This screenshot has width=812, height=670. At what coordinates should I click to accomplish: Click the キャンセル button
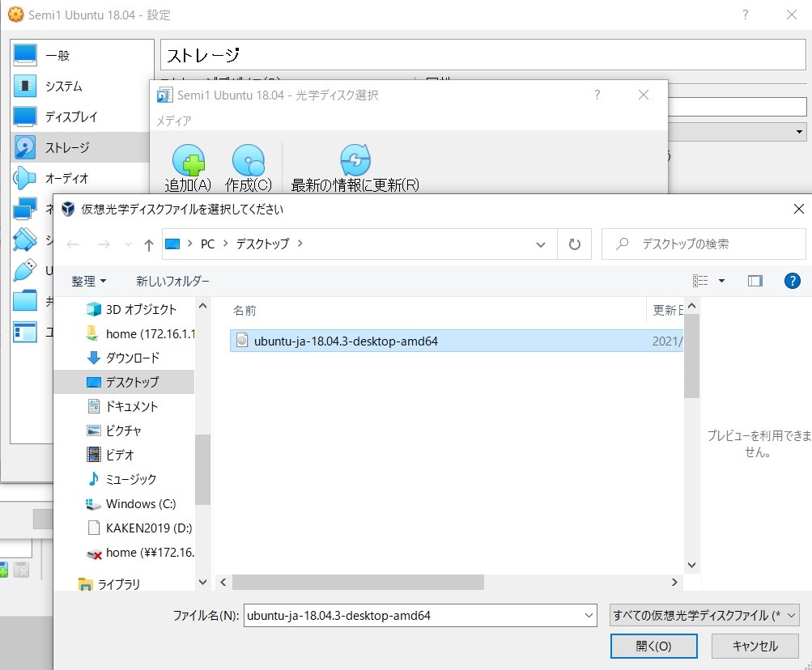pos(755,646)
